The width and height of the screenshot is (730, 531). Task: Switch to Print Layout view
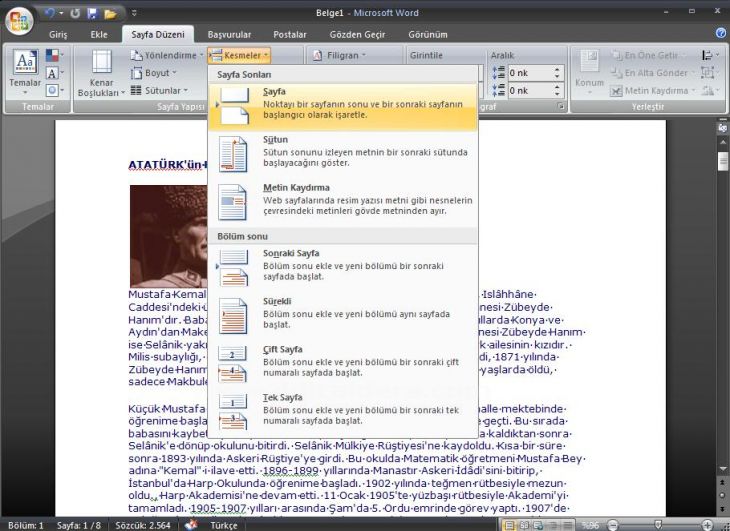[510, 525]
